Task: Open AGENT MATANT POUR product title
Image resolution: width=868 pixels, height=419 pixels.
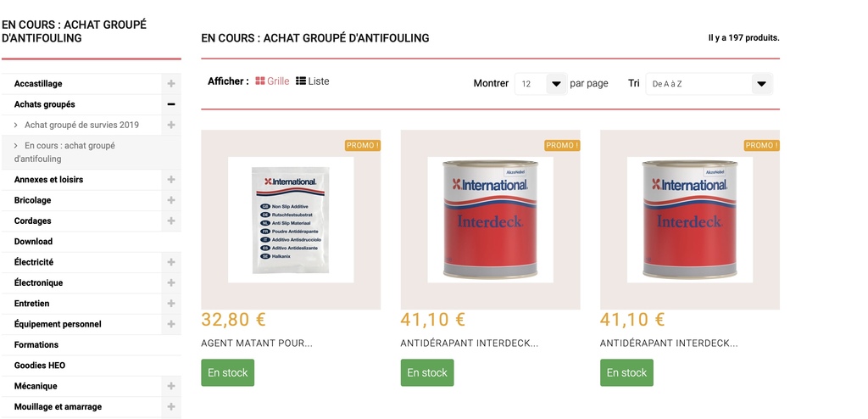Action: pos(257,343)
